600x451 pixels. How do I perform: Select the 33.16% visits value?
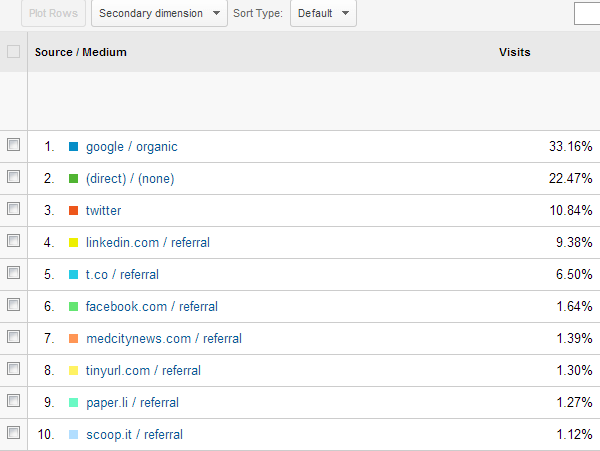[571, 147]
